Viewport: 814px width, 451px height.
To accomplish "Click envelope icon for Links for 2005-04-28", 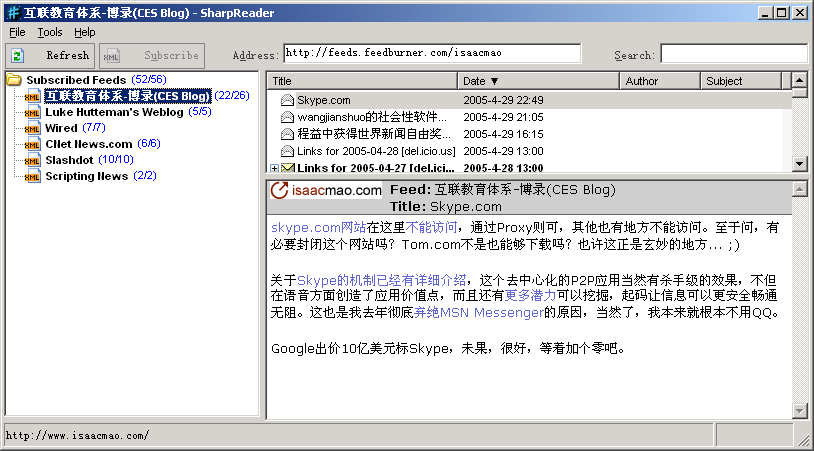I will pyautogui.click(x=287, y=152).
